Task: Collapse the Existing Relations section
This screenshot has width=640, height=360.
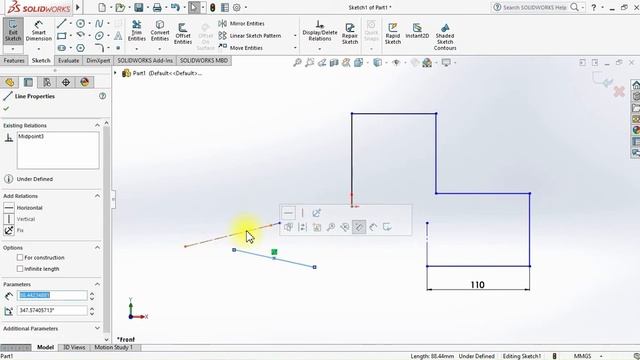Action: point(97,125)
